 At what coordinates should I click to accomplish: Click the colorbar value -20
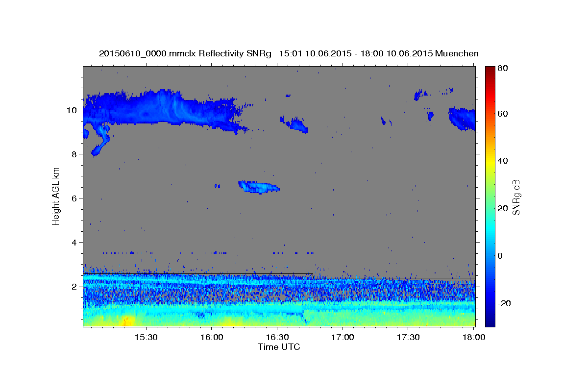[504, 303]
